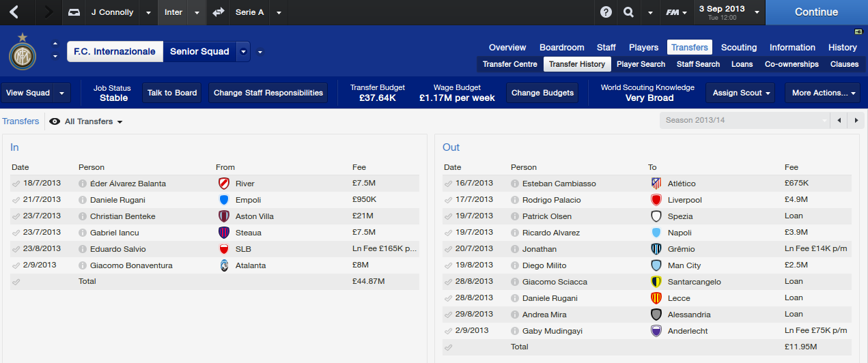Click the Aston Villa club badge
Viewport: 868px width, 363px height.
click(224, 216)
